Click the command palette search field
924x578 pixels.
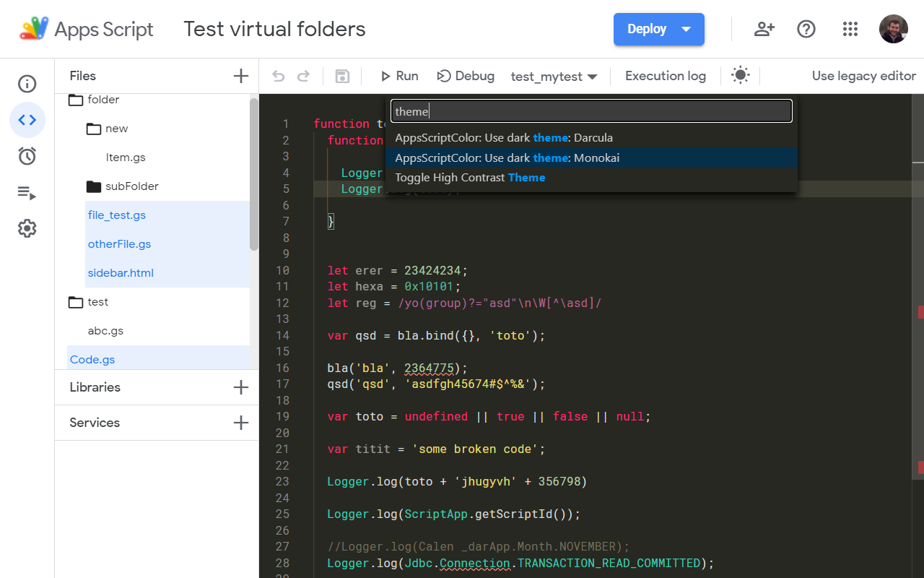(x=590, y=111)
